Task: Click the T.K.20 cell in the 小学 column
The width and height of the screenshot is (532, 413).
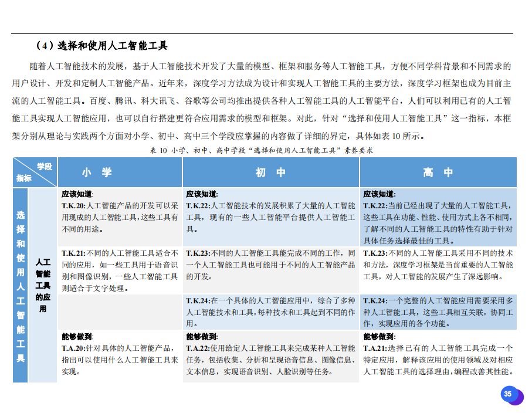Action: (x=120, y=217)
